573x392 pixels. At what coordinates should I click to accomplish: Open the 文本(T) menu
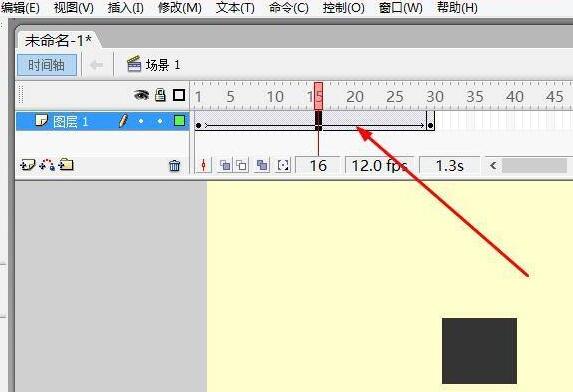tap(235, 7)
